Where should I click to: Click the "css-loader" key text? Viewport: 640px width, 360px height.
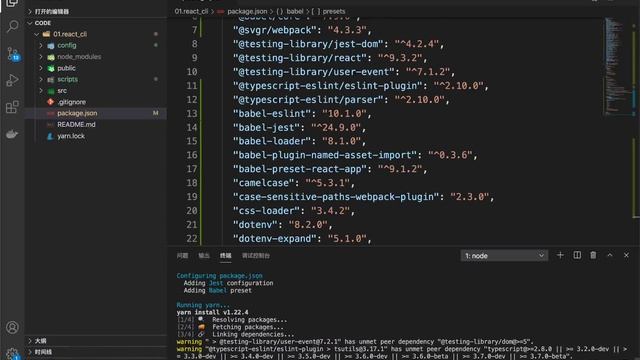point(266,211)
